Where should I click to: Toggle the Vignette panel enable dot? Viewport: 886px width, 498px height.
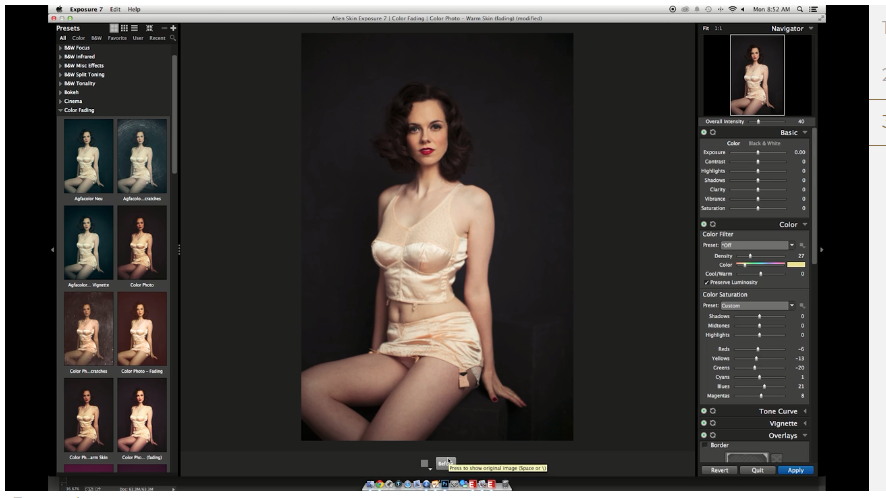pos(704,423)
